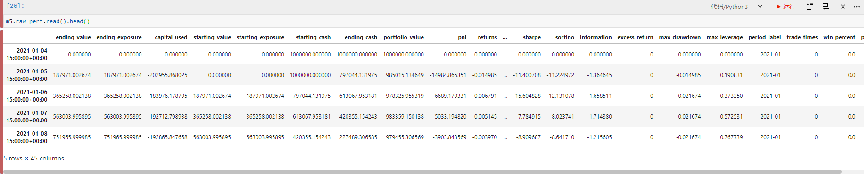Click the 2021-01-08 row index label

27,137
